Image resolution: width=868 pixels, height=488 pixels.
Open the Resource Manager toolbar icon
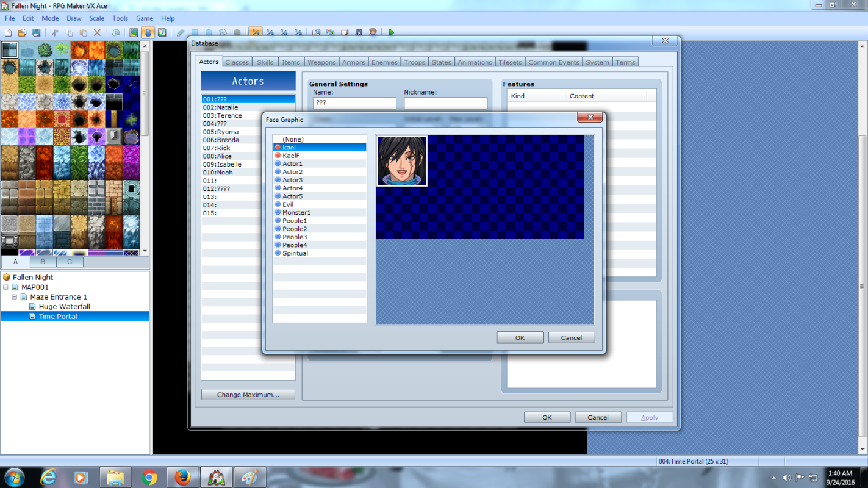point(330,32)
